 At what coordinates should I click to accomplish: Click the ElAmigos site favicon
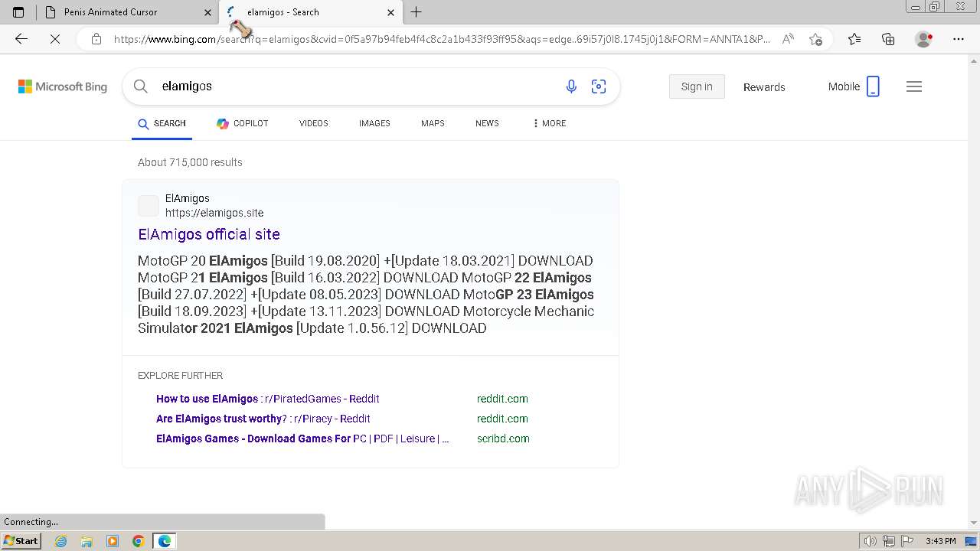[149, 206]
